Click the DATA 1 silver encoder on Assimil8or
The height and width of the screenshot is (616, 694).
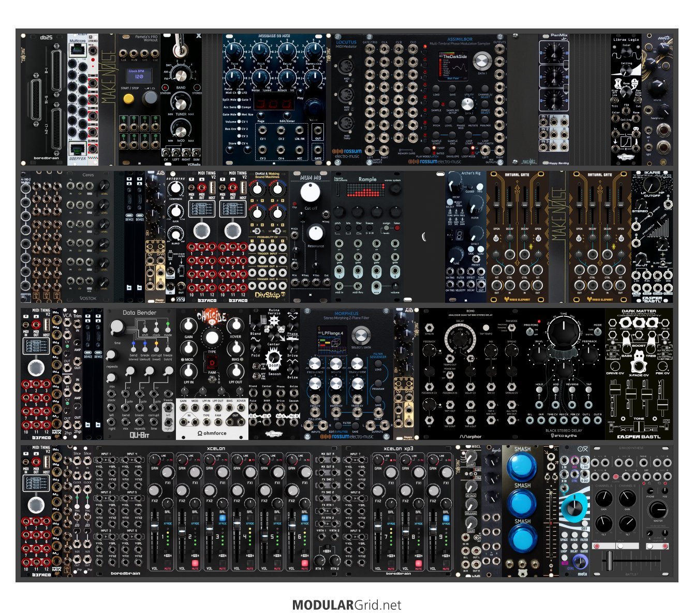pyautogui.click(x=481, y=61)
